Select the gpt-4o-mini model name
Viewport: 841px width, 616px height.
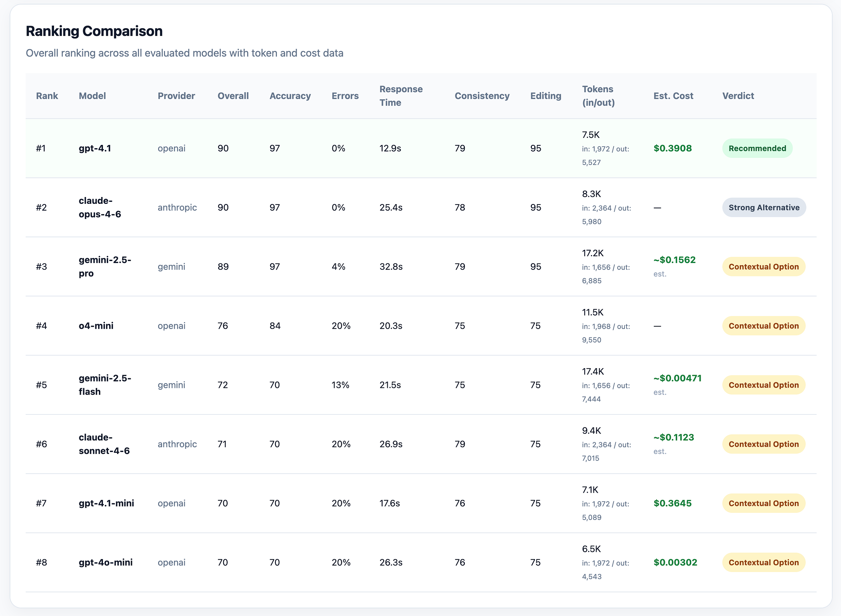(105, 562)
